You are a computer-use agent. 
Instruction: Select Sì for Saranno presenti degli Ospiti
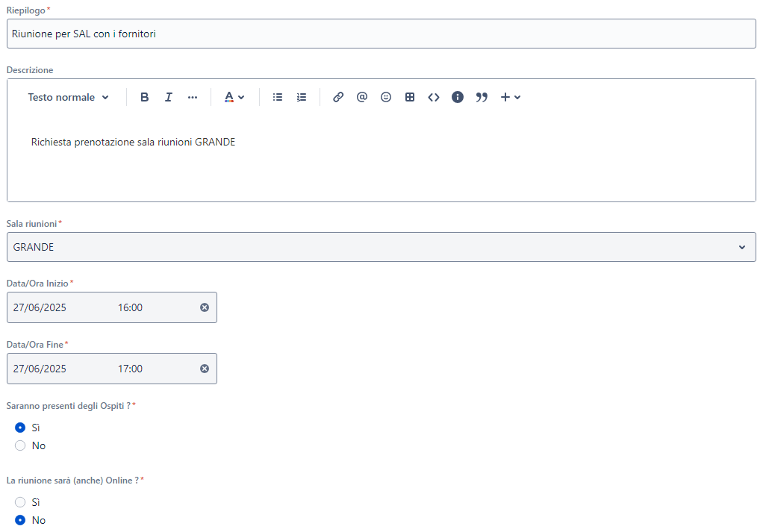tap(21, 427)
